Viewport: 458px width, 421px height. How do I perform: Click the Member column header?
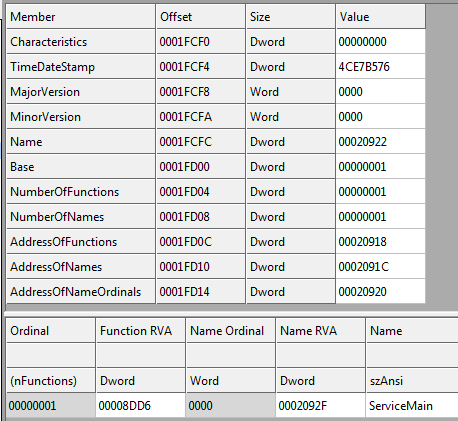point(81,16)
